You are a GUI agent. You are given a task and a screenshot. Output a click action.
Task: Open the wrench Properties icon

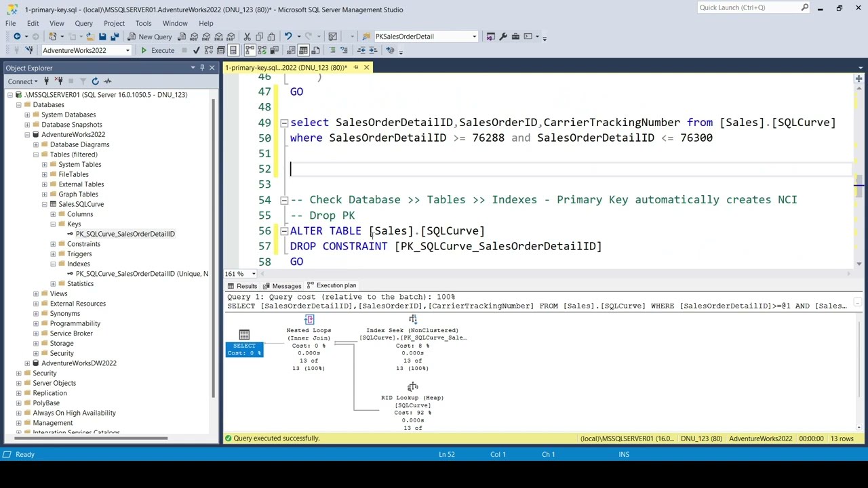[x=503, y=37]
